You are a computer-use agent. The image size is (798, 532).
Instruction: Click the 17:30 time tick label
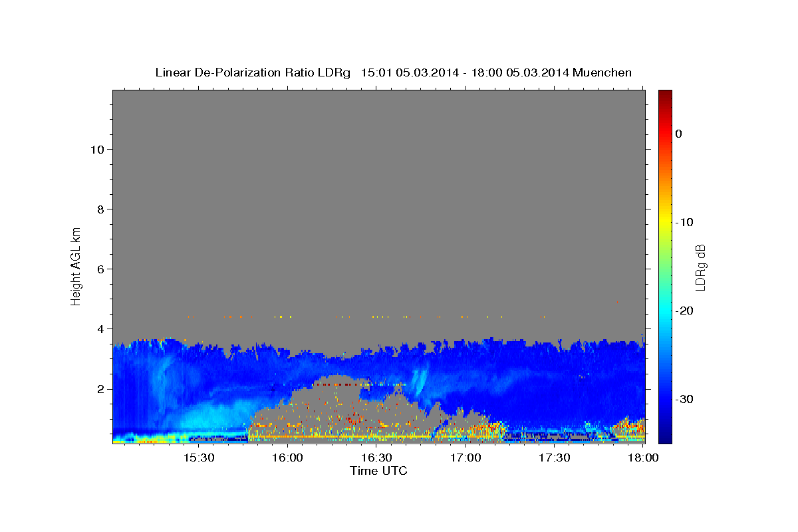(554, 458)
